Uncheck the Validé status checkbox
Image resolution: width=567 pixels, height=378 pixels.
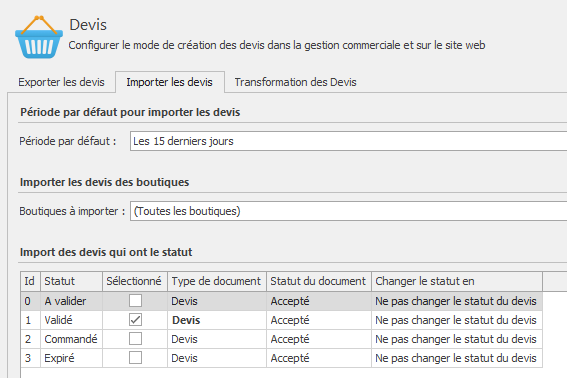[135, 320]
